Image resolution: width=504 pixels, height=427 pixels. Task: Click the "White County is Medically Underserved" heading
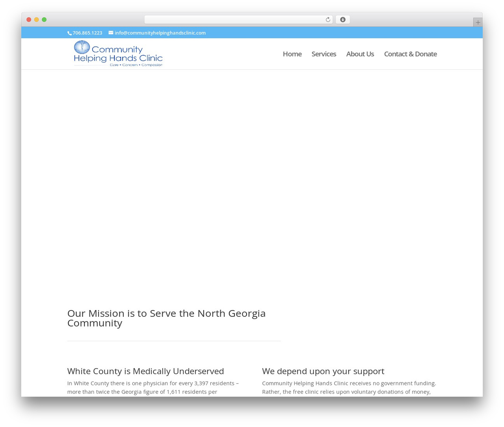[x=146, y=371]
